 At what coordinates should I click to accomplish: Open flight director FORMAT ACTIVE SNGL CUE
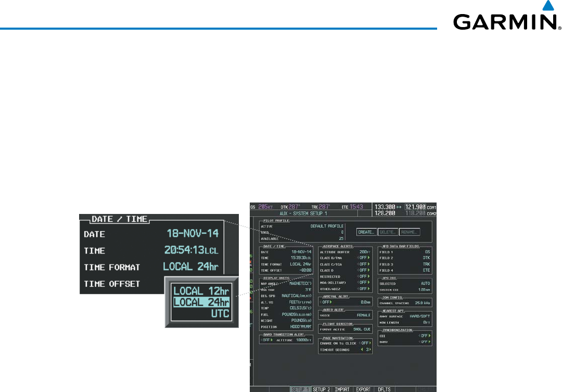(362, 329)
